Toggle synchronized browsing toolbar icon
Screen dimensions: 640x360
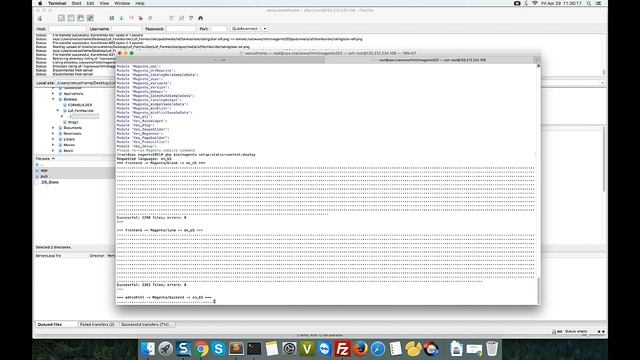pyautogui.click(x=191, y=18)
